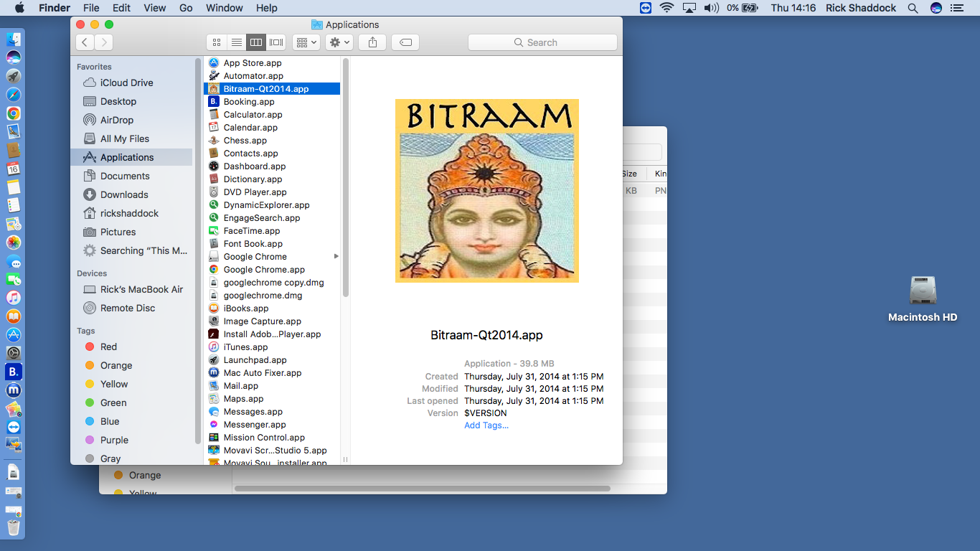980x551 pixels.
Task: Open AirDrop from the sidebar
Action: click(117, 120)
